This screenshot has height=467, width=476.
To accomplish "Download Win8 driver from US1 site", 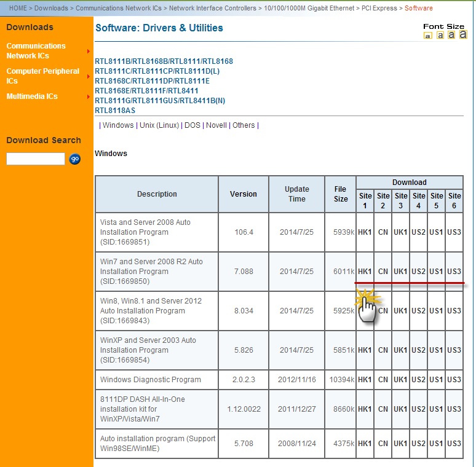I will point(436,311).
